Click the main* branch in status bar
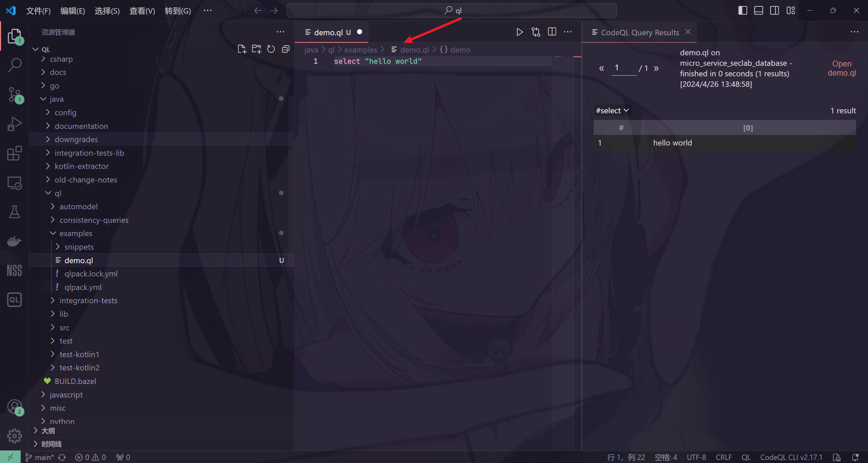 tap(40, 457)
